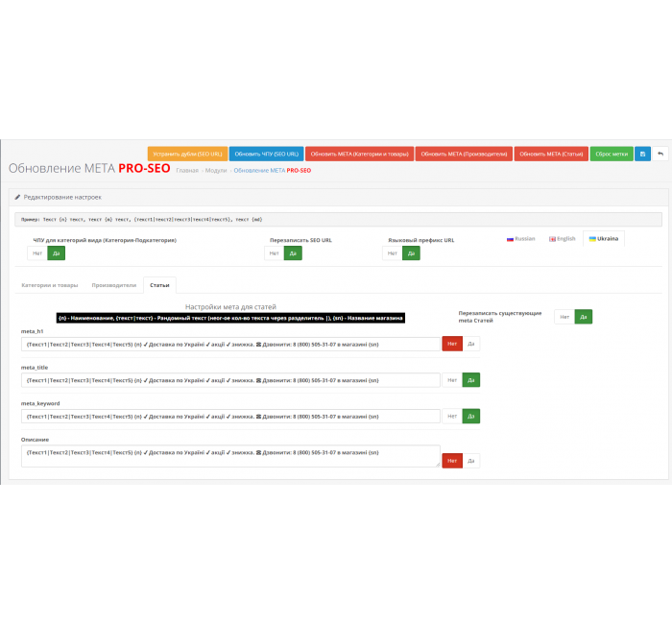Focus the meta_h1 input field
The image size is (672, 624).
click(x=230, y=344)
